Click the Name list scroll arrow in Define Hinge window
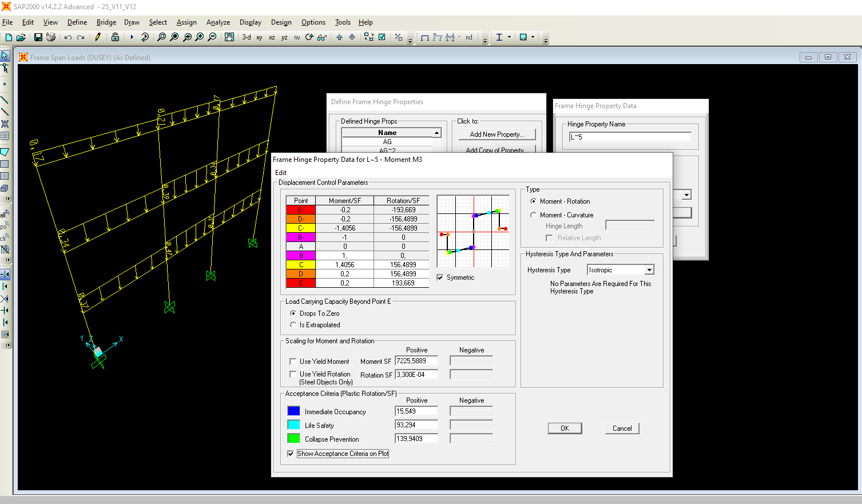Screen dimensions: 862x504 click(x=437, y=133)
